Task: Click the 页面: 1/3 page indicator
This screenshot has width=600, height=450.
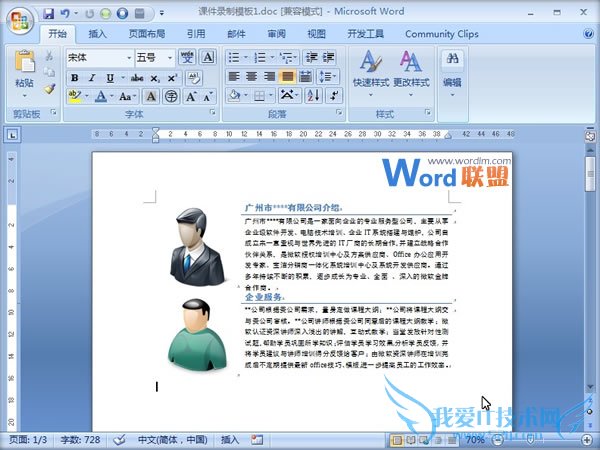Action: 28,440
